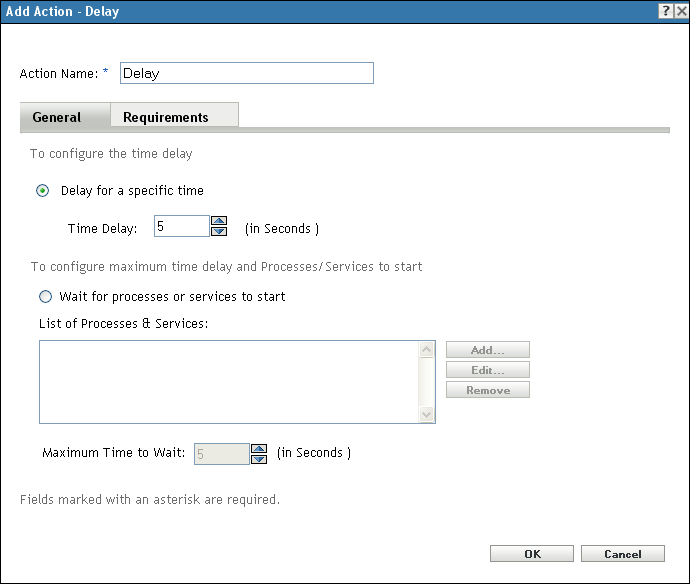The width and height of the screenshot is (690, 584).
Task: Switch to the Requirements tab
Action: 174,115
